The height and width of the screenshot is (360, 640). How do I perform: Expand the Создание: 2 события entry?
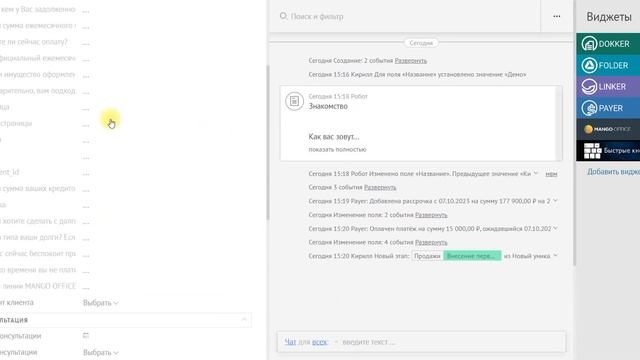[411, 60]
